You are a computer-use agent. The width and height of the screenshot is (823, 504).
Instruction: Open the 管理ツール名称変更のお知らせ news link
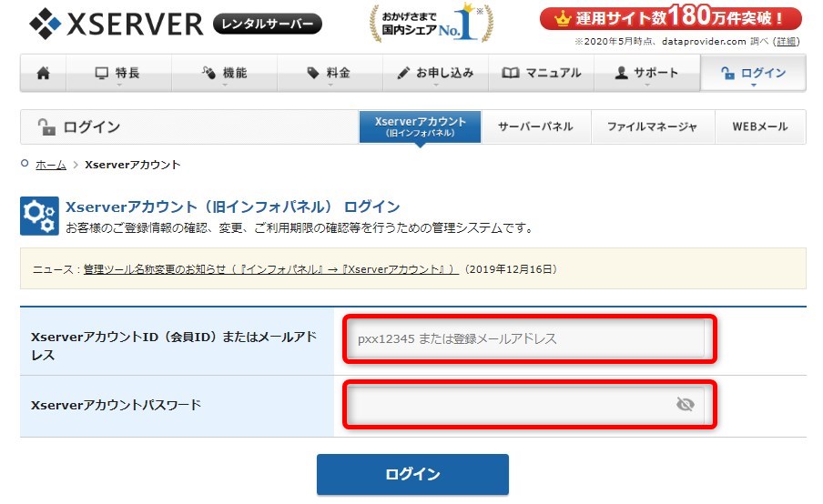point(271,269)
